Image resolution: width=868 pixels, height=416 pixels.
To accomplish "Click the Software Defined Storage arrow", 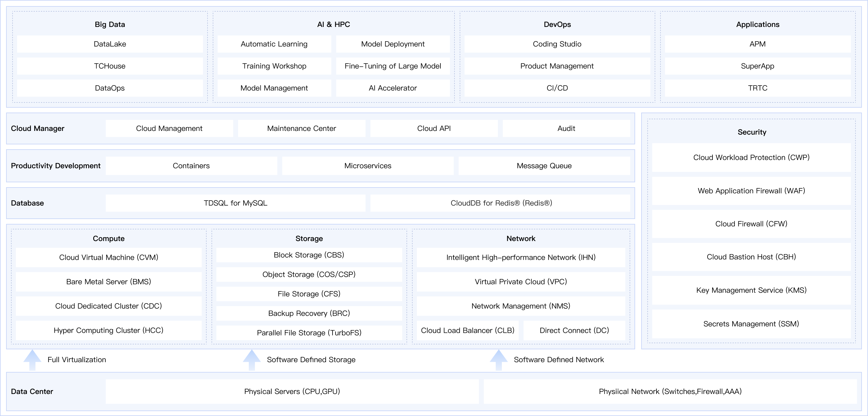I will (252, 359).
